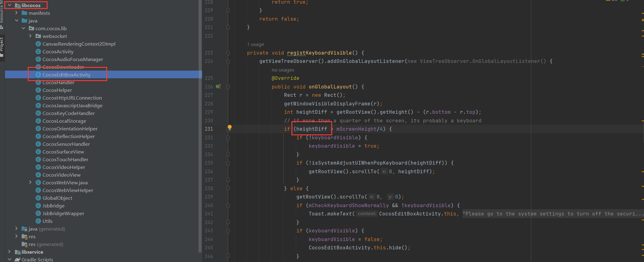Open CocosHandler class

pos(58,82)
